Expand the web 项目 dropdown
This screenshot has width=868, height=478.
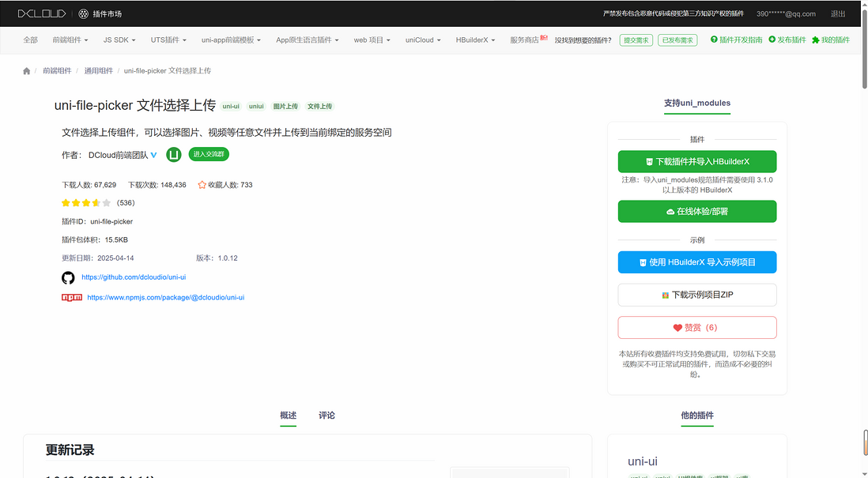[x=372, y=40]
